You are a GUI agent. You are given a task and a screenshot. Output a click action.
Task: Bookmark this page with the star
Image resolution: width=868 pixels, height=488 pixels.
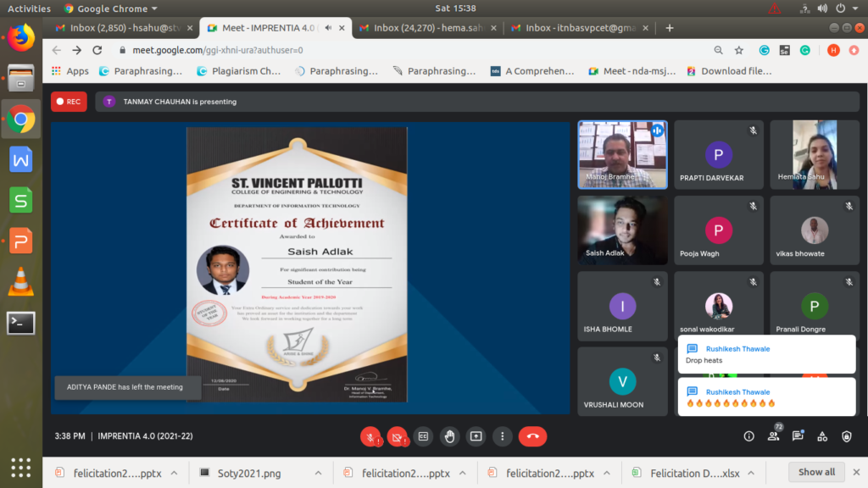tap(739, 50)
